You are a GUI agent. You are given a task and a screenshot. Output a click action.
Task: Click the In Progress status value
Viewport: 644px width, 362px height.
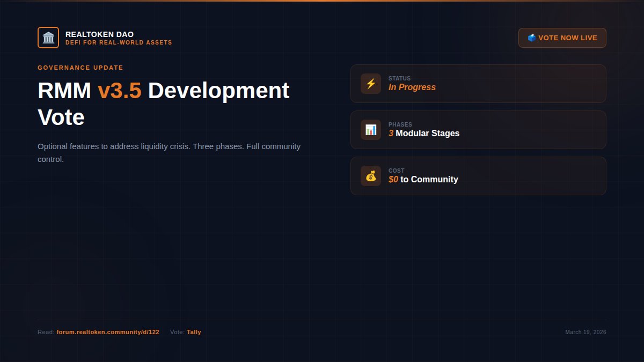(x=412, y=87)
